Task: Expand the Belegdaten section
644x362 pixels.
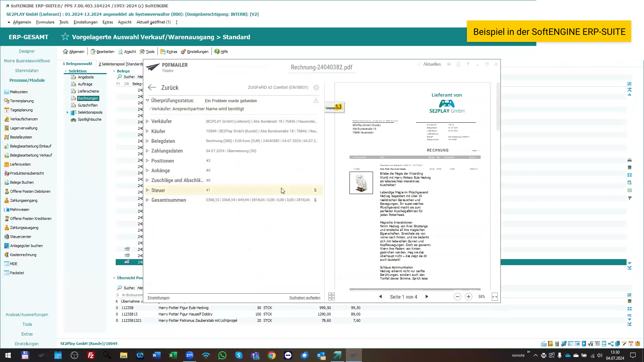Action: click(x=147, y=141)
